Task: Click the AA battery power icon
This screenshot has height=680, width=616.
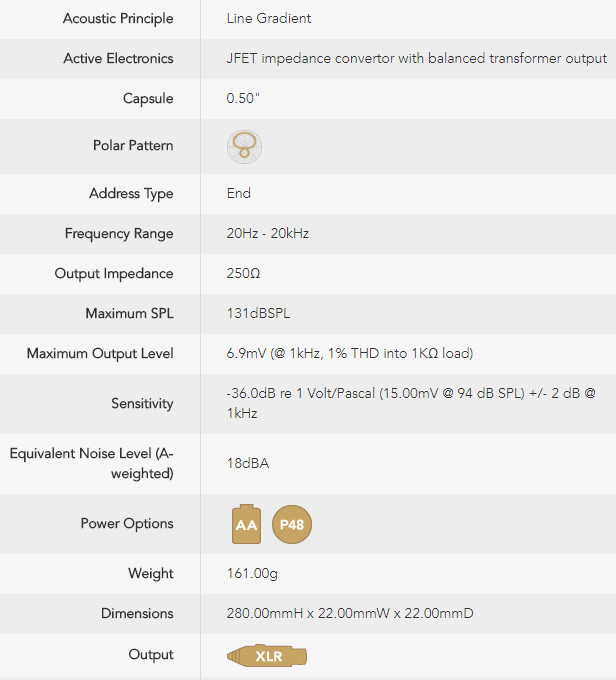Action: pos(246,524)
